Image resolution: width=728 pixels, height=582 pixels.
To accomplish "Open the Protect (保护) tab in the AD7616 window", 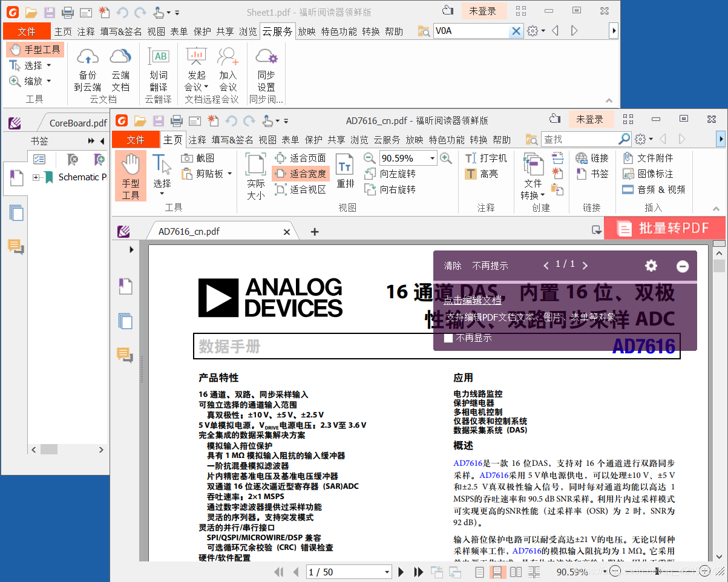I will (313, 140).
